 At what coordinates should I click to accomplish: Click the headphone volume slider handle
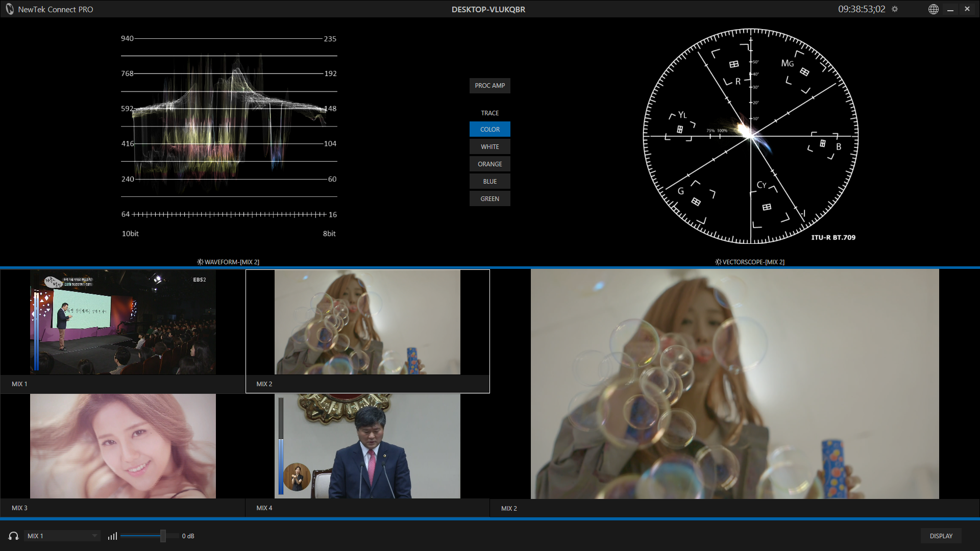(163, 536)
